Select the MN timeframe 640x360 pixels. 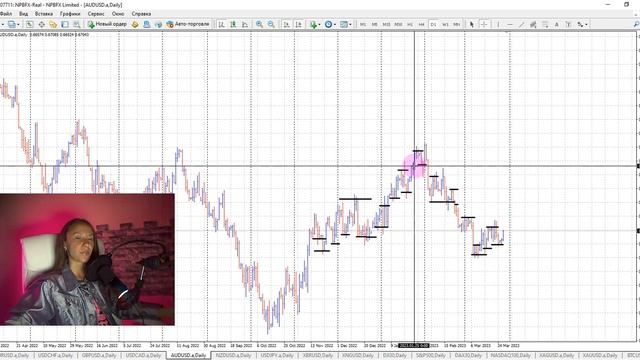[457, 24]
